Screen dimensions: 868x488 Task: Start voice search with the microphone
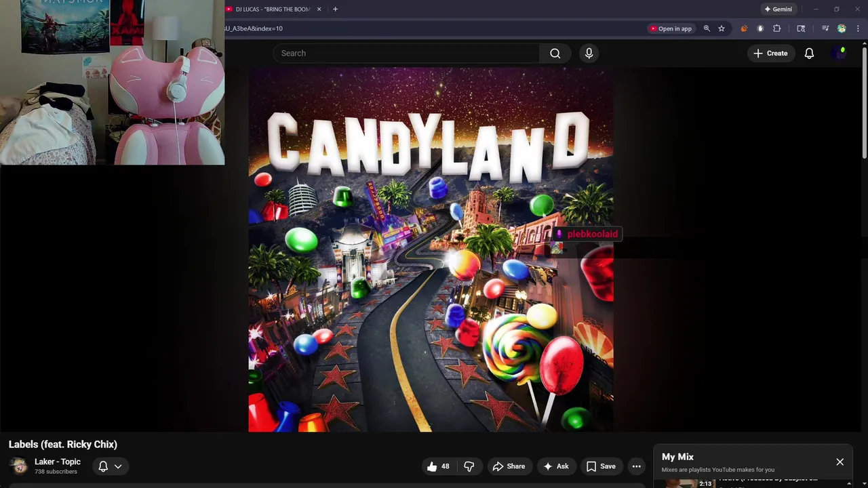(589, 54)
